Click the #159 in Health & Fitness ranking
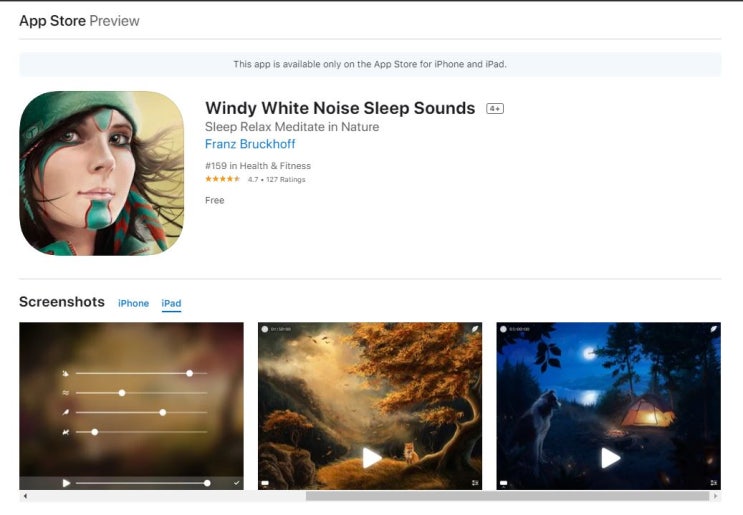This screenshot has width=743, height=515. click(258, 166)
